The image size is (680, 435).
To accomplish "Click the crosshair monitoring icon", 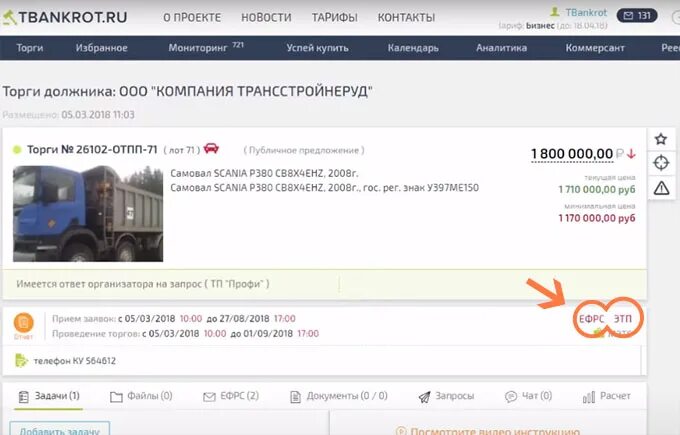I will pos(661,163).
